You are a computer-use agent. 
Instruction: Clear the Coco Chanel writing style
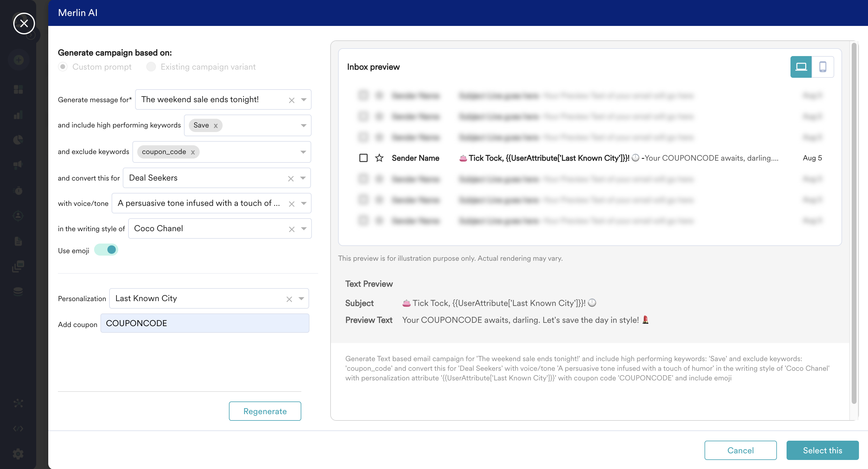tap(291, 229)
